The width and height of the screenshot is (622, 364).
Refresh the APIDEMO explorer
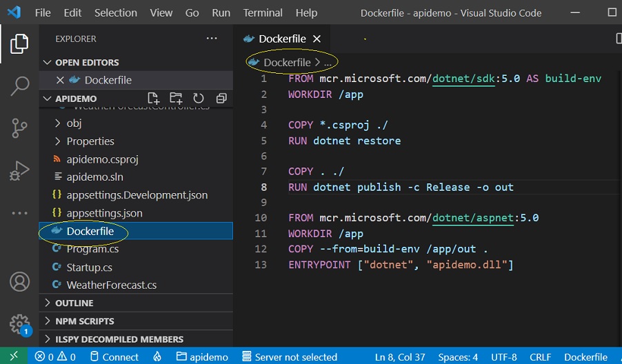pyautogui.click(x=199, y=98)
